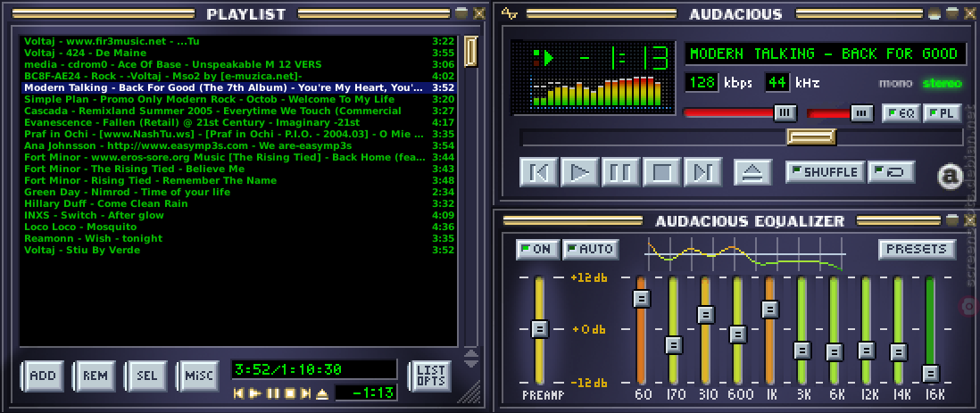This screenshot has height=413, width=980.
Task: Toggle the Shuffle button
Action: (825, 172)
